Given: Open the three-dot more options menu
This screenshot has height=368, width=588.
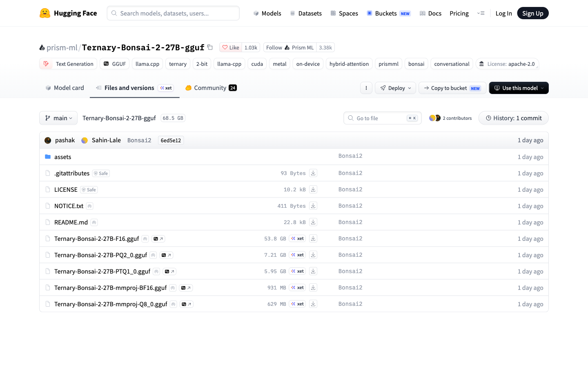Looking at the screenshot, I should pyautogui.click(x=366, y=88).
